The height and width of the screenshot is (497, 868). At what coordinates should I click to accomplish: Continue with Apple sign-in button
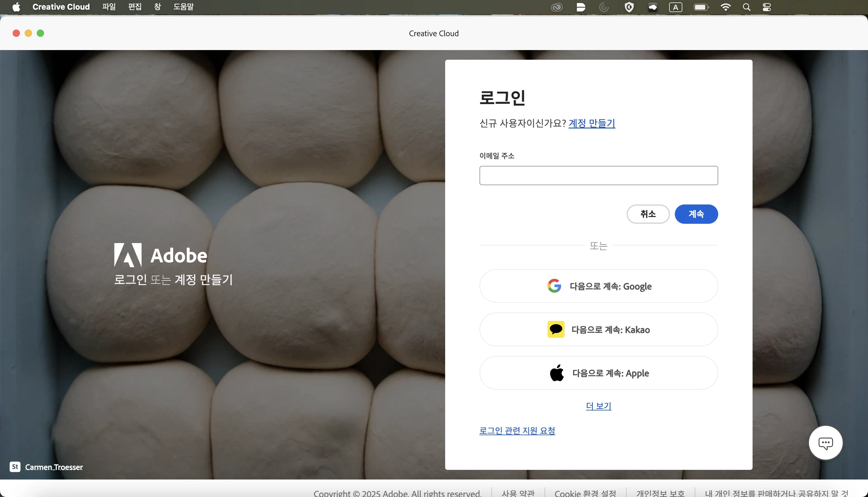click(599, 373)
